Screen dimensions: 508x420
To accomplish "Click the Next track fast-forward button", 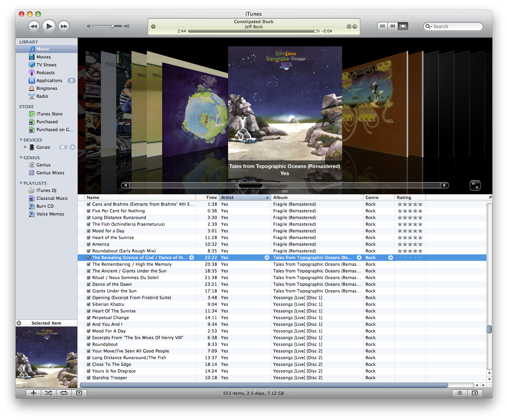I will (x=64, y=26).
